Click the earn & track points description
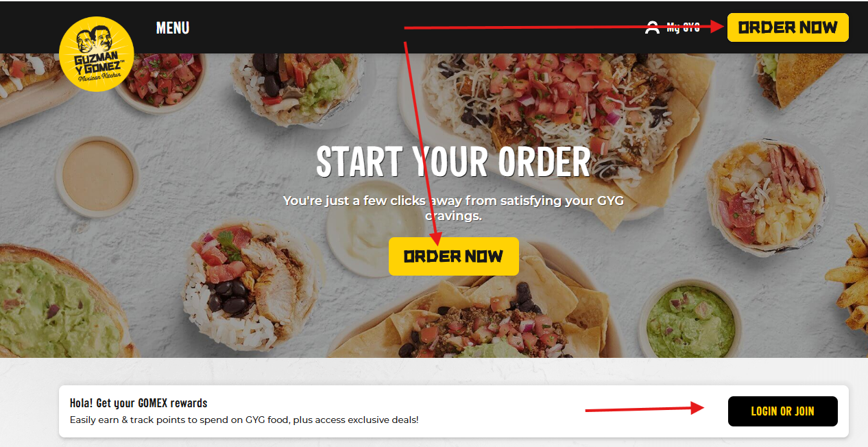The image size is (868, 447). (244, 420)
